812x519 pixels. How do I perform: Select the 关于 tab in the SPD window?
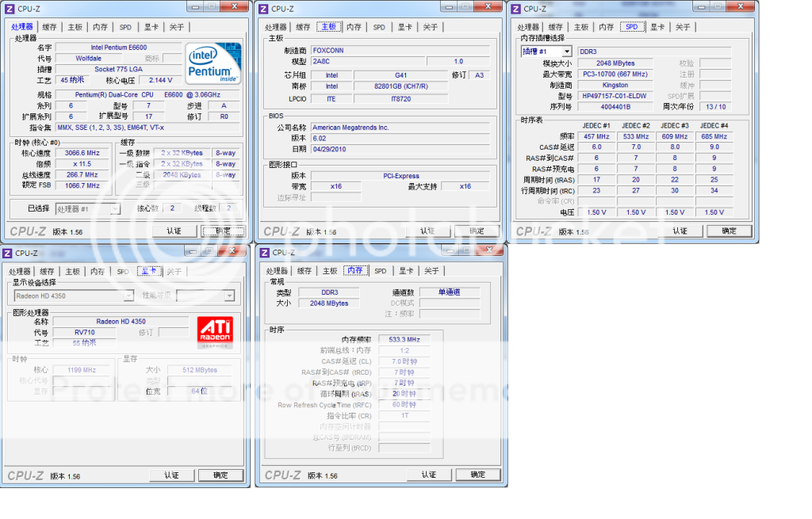point(683,27)
